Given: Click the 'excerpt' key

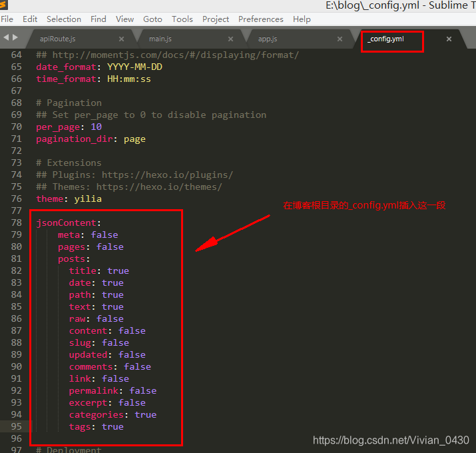Looking at the screenshot, I should 88,403.
